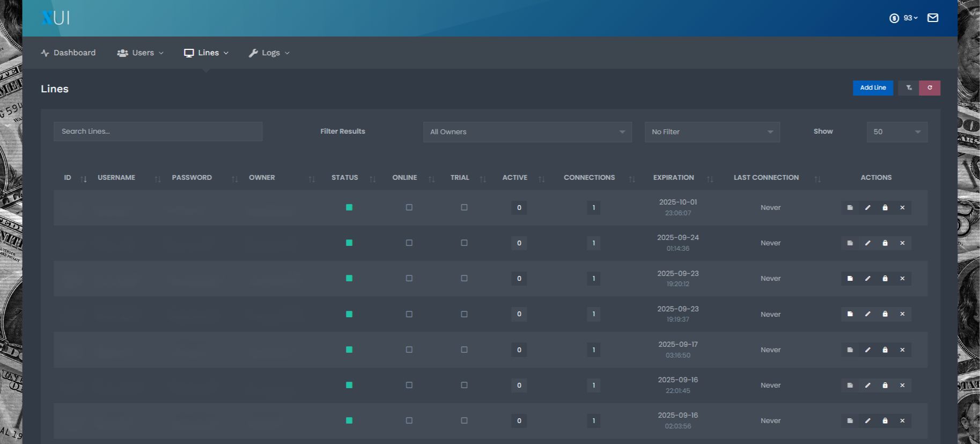Viewport: 980px width, 444px height.
Task: Click the XUI logo
Action: pyautogui.click(x=55, y=18)
